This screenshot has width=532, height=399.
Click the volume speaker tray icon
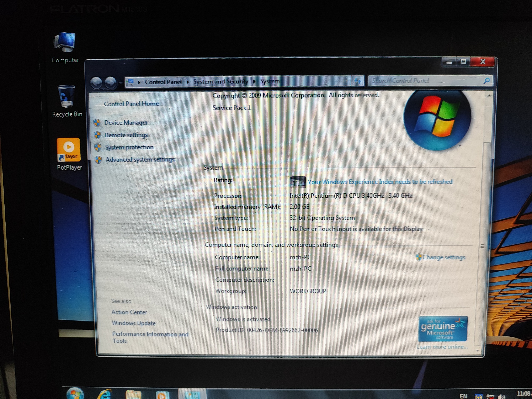point(502,396)
